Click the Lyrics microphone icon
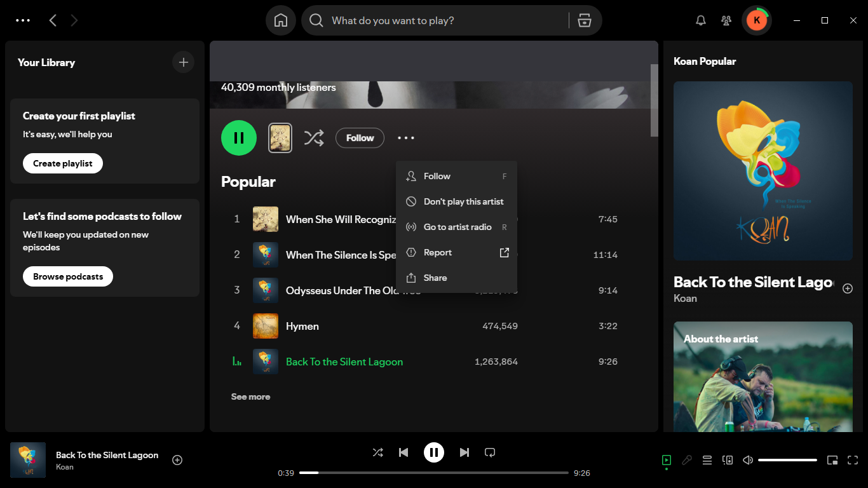This screenshot has width=868, height=488. point(687,460)
